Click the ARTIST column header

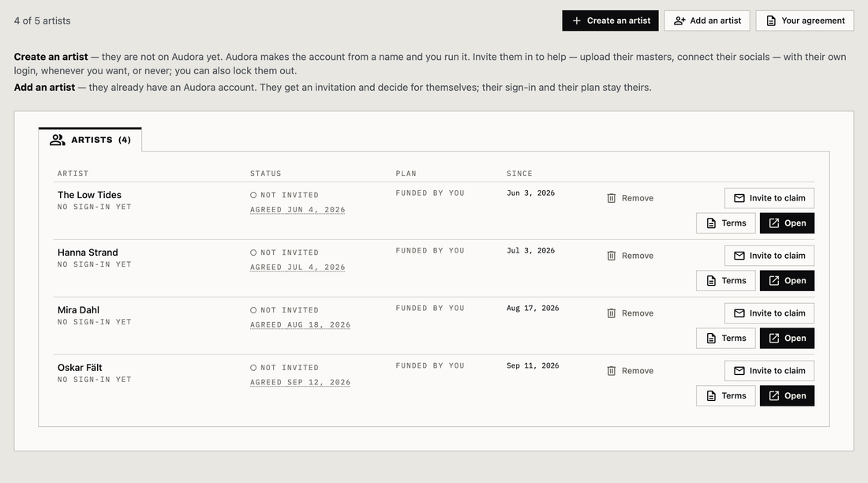[x=73, y=174]
